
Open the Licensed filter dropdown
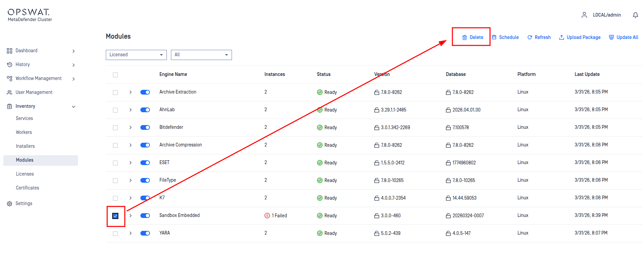(136, 55)
